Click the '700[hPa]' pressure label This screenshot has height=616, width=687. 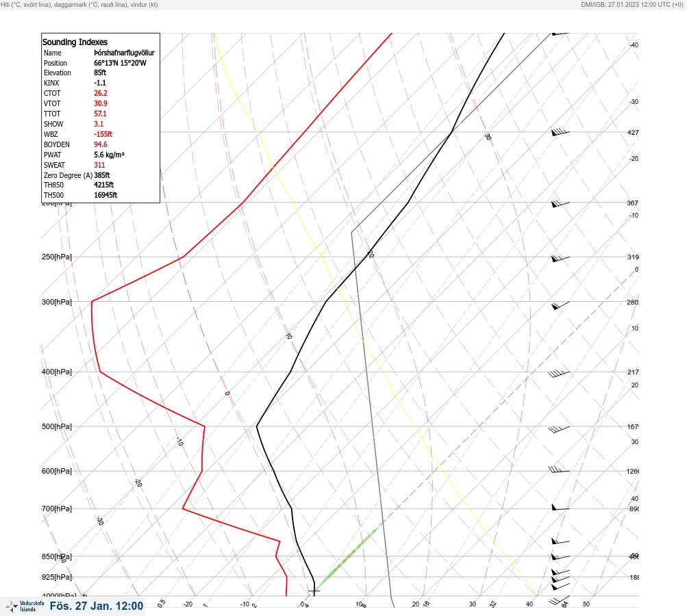[x=57, y=509]
